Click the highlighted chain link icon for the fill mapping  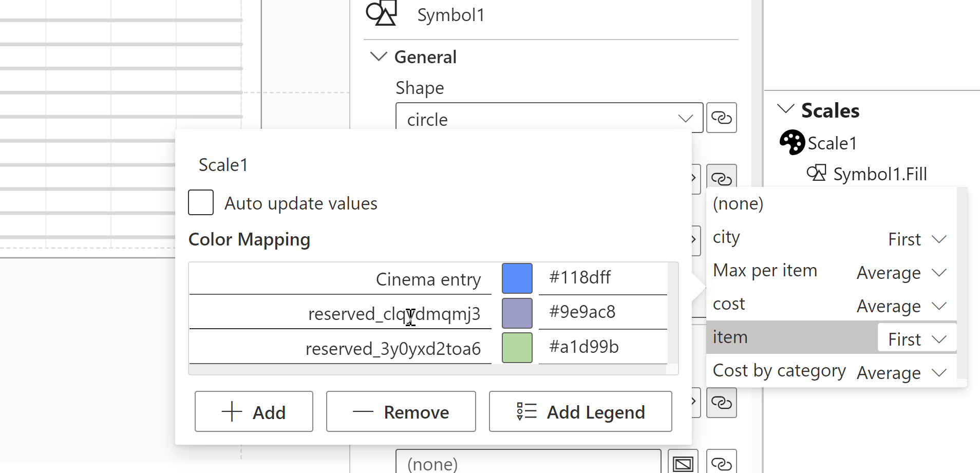pos(722,179)
